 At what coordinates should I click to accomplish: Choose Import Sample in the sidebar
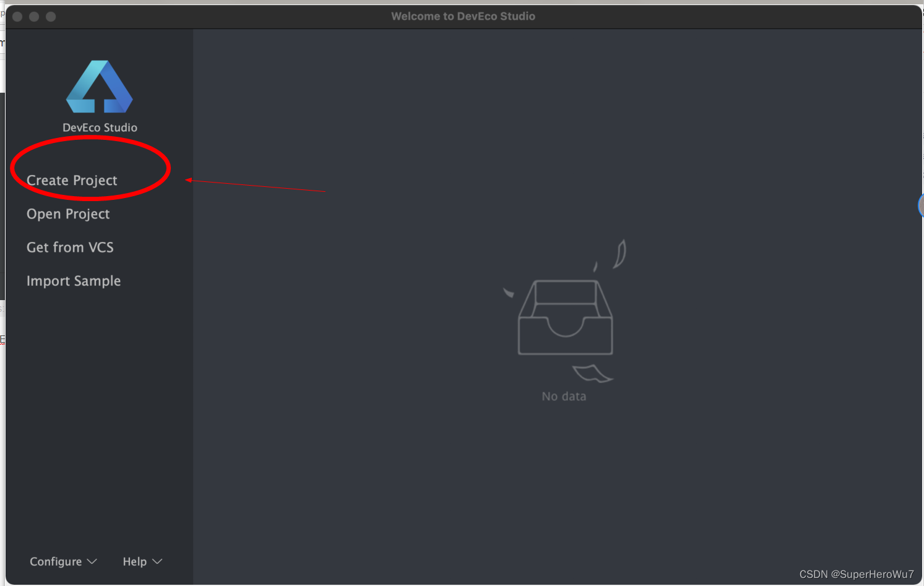pyautogui.click(x=74, y=281)
